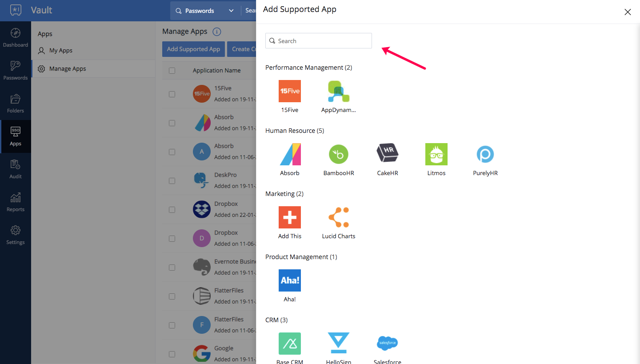Check the DeskPro row checkbox

[172, 181]
